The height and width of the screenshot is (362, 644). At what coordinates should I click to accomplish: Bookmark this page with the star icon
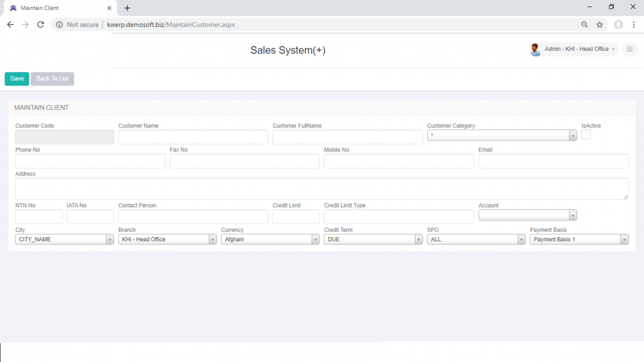click(x=600, y=24)
